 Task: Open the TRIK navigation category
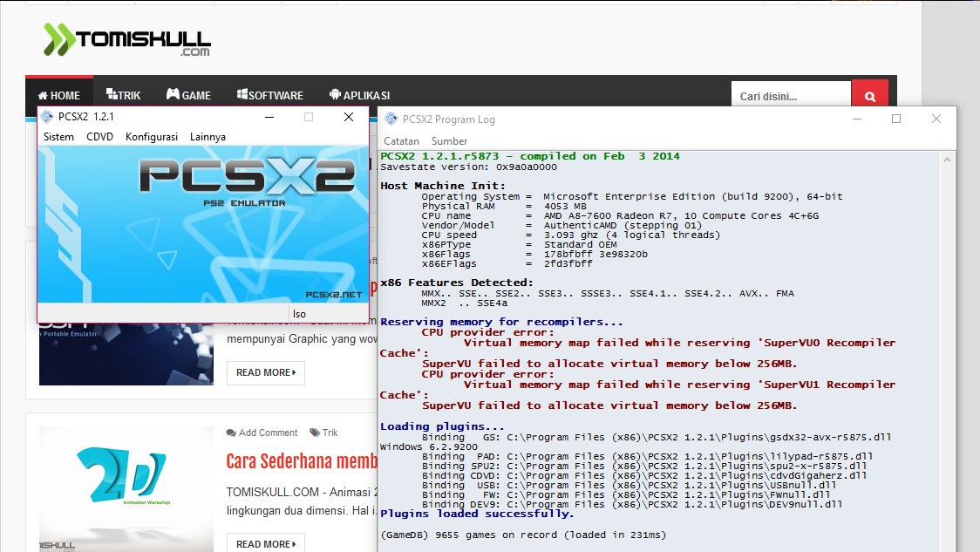[123, 95]
